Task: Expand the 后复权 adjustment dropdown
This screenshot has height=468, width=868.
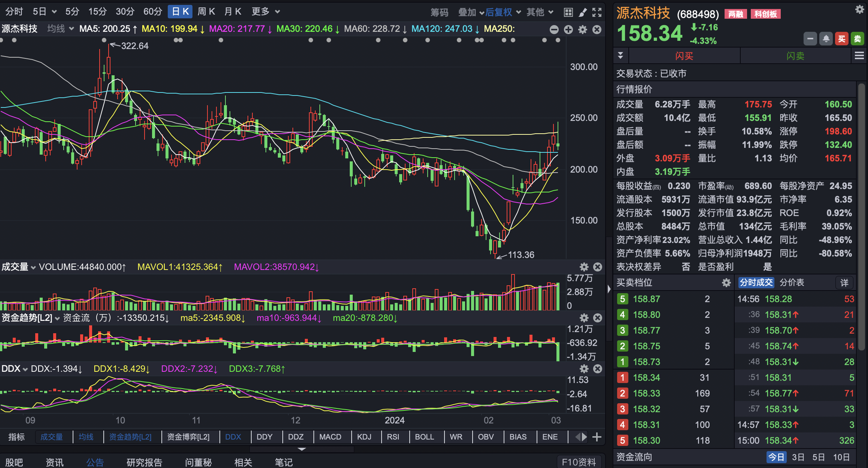Action: (x=503, y=12)
